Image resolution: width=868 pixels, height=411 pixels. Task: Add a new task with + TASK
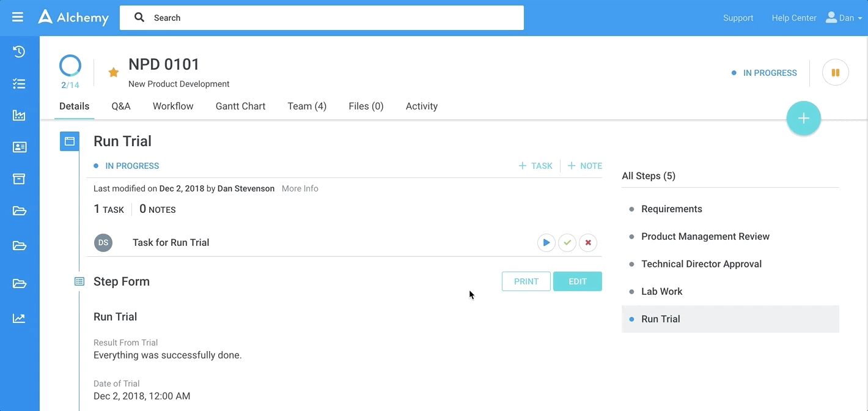tap(535, 166)
